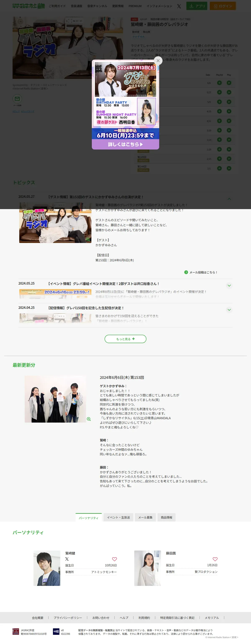
Task: Play the 2/29 episode
Action: 229,149
